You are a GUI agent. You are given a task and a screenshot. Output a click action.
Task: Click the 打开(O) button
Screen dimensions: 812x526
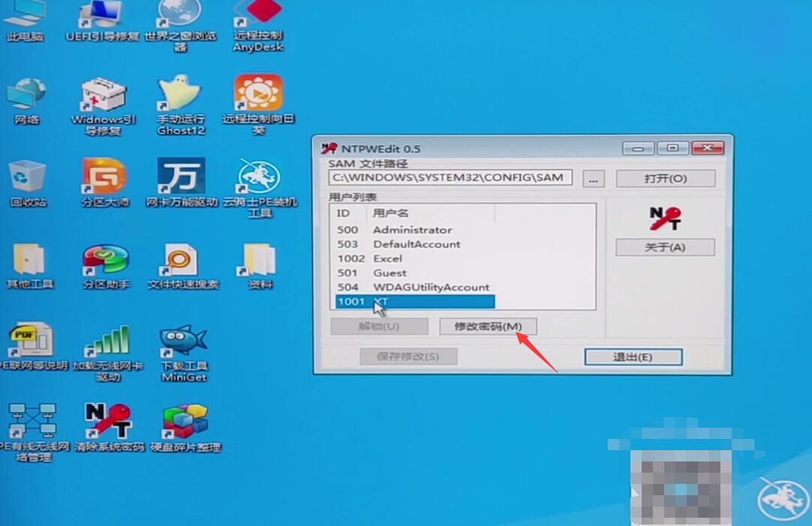(x=666, y=179)
